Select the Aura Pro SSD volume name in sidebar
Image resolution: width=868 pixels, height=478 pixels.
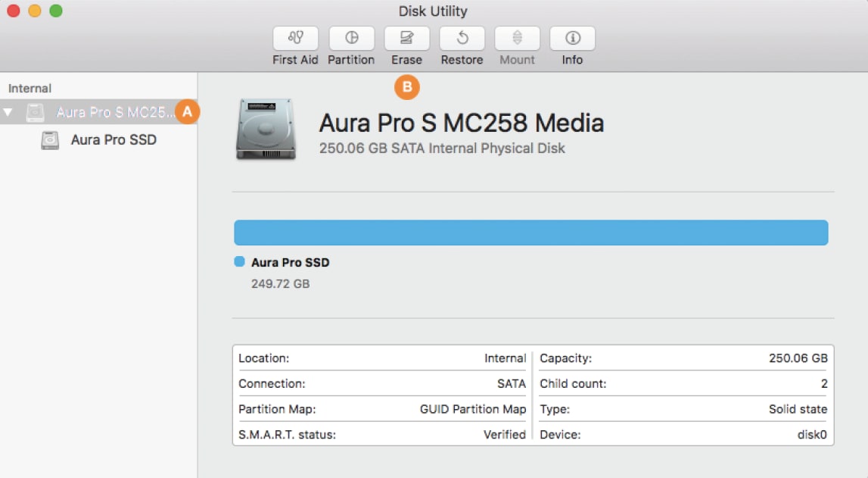pyautogui.click(x=114, y=140)
